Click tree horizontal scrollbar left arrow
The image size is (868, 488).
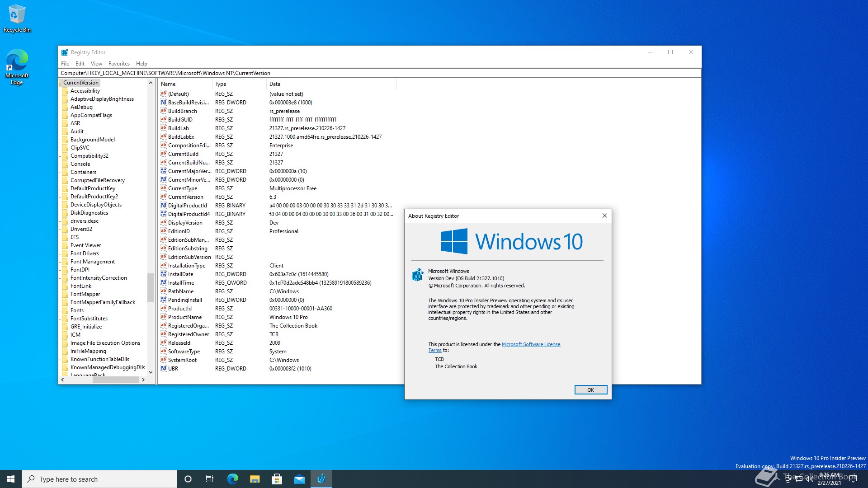(x=62, y=380)
